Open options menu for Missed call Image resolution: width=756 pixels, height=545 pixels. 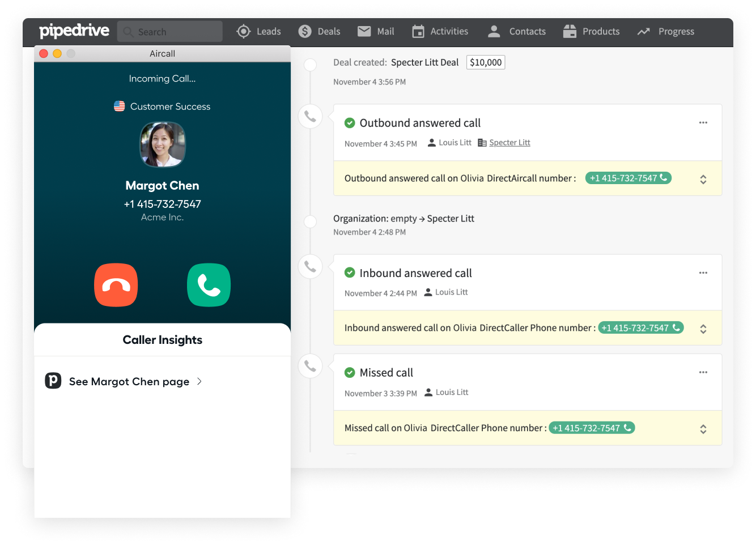(703, 372)
